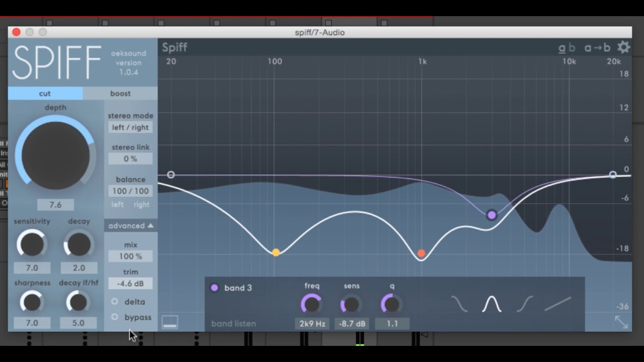This screenshot has height=362, width=644.
Task: Click sensitivity value field 7.0
Action: pos(32,268)
